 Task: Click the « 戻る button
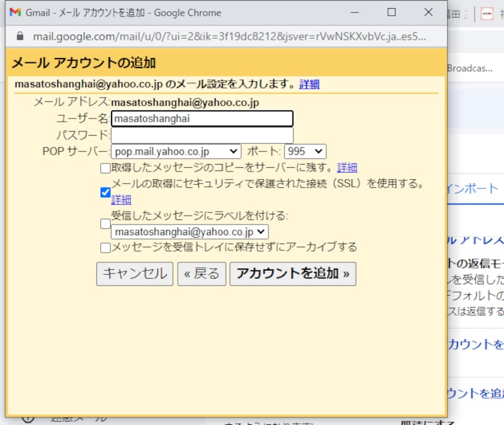click(x=201, y=274)
